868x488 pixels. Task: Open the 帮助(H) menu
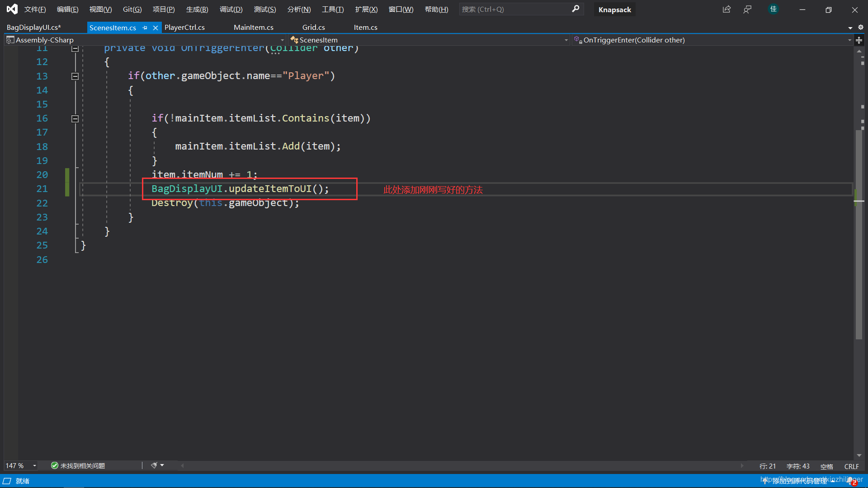437,9
